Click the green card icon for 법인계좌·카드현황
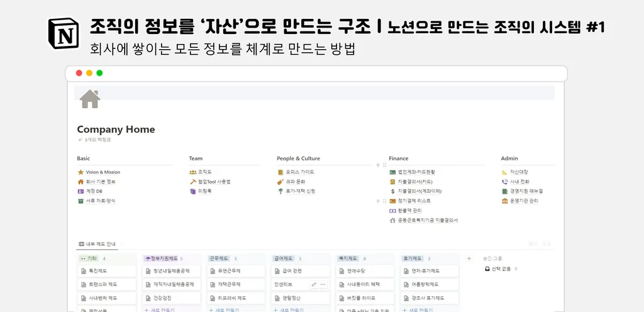The width and height of the screenshot is (644, 312). click(392, 172)
